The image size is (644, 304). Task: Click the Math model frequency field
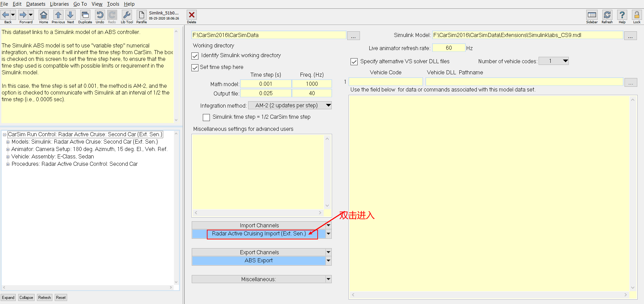point(312,84)
